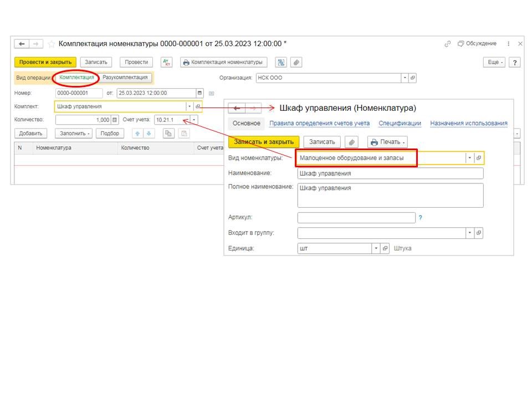Paste rows icon in table toolbar

[183, 134]
